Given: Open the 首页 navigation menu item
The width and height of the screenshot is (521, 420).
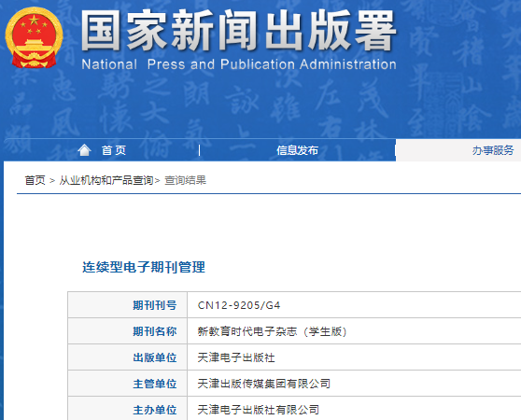Looking at the screenshot, I should [x=114, y=150].
